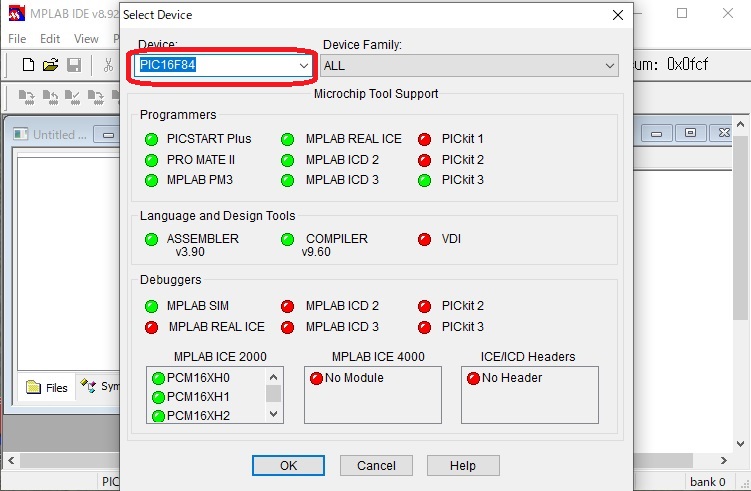Click bank 0 in the status bar
The width and height of the screenshot is (751, 491).
pos(707,482)
